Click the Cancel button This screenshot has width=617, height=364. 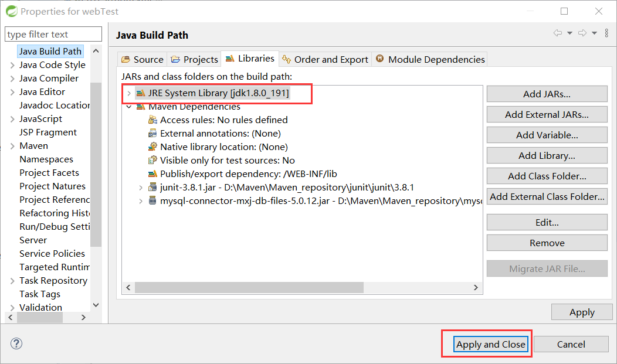(571, 344)
